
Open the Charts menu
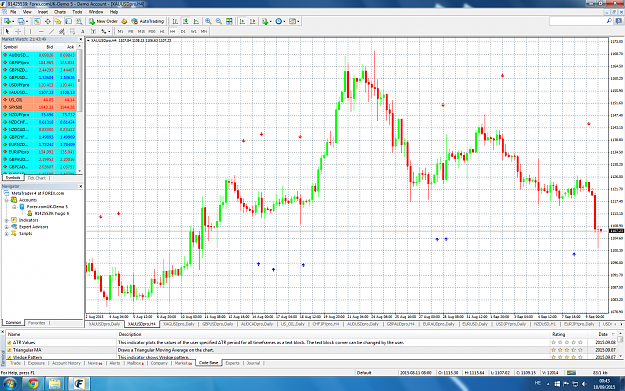tap(60, 12)
